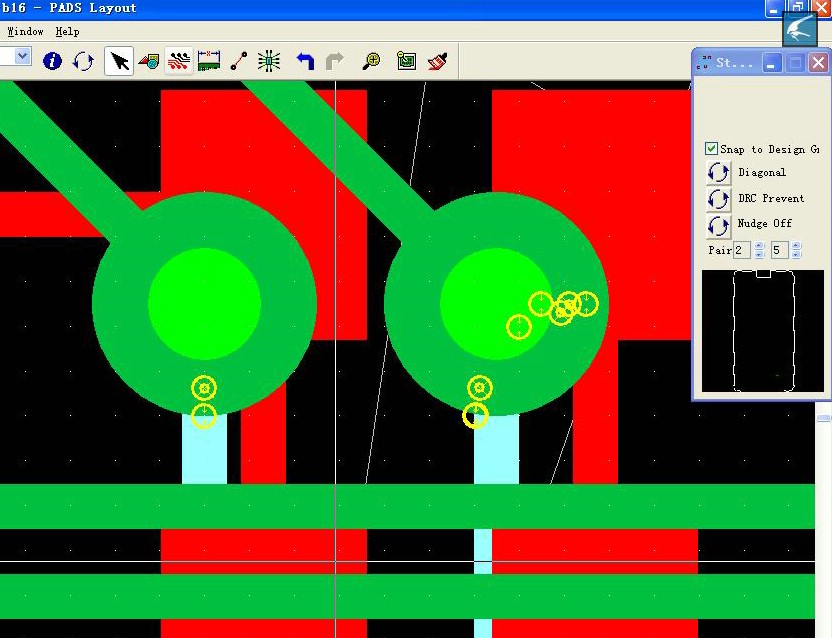Click the Pair field showing 2
This screenshot has width=832, height=638.
point(741,250)
